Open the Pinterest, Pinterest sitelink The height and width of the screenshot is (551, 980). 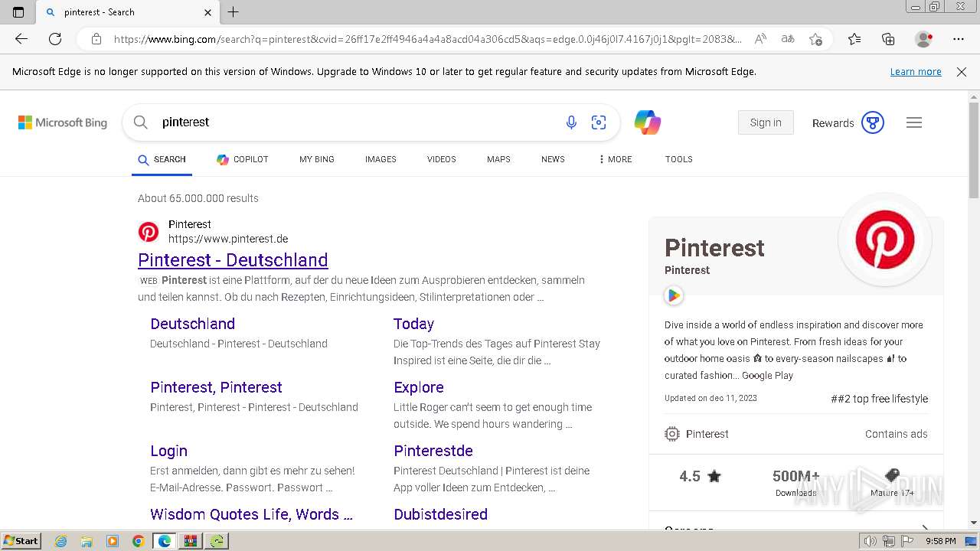(216, 387)
